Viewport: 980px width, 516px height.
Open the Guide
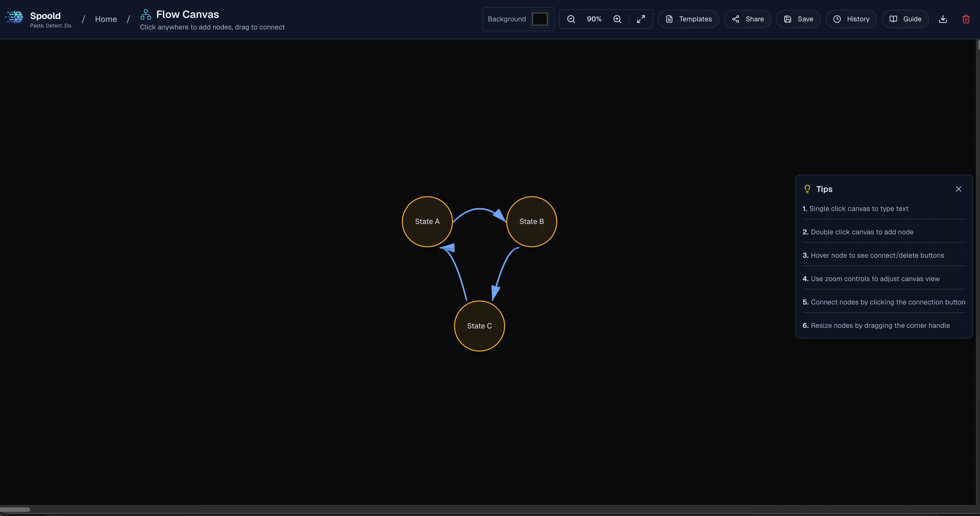point(905,19)
